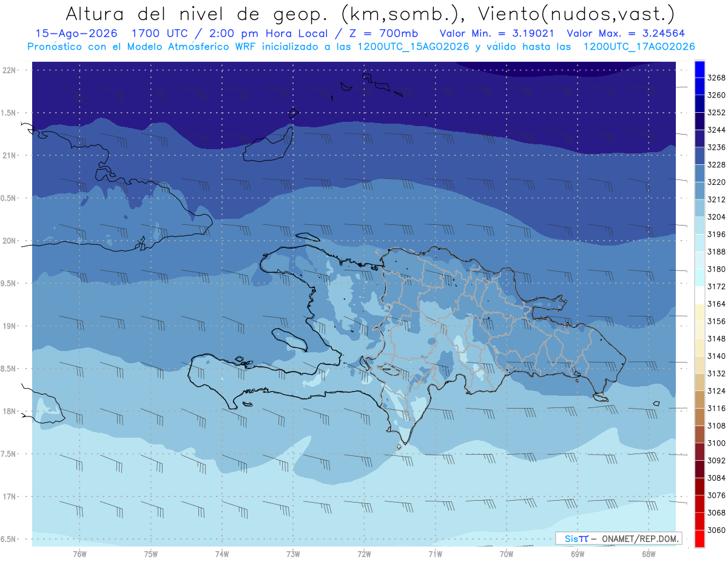Click the '73W' longitude label

click(x=293, y=554)
